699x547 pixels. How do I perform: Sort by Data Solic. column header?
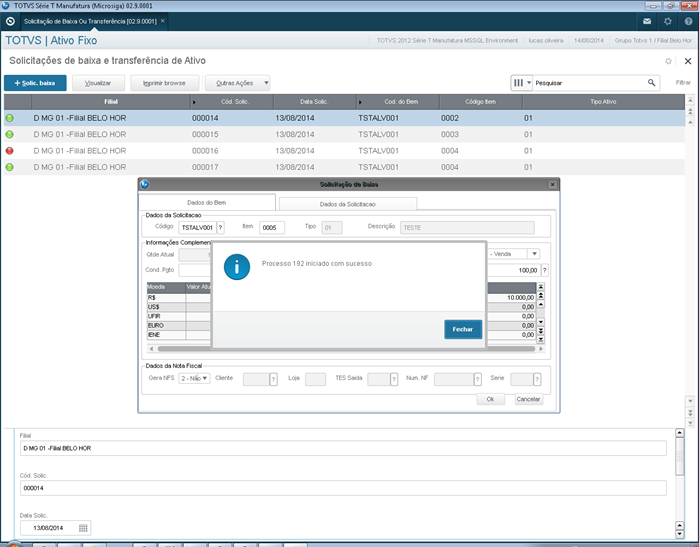point(314,102)
